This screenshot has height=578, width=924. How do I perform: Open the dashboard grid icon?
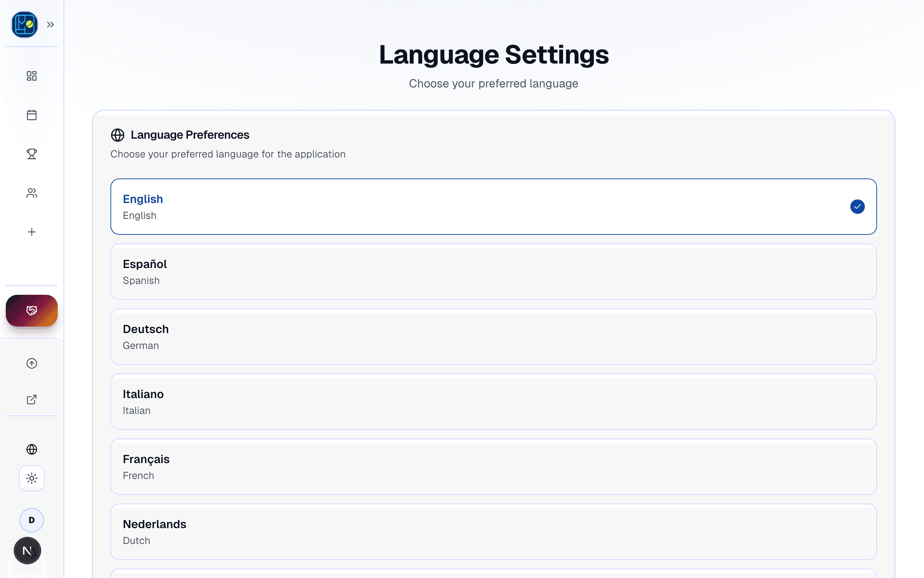tap(32, 76)
